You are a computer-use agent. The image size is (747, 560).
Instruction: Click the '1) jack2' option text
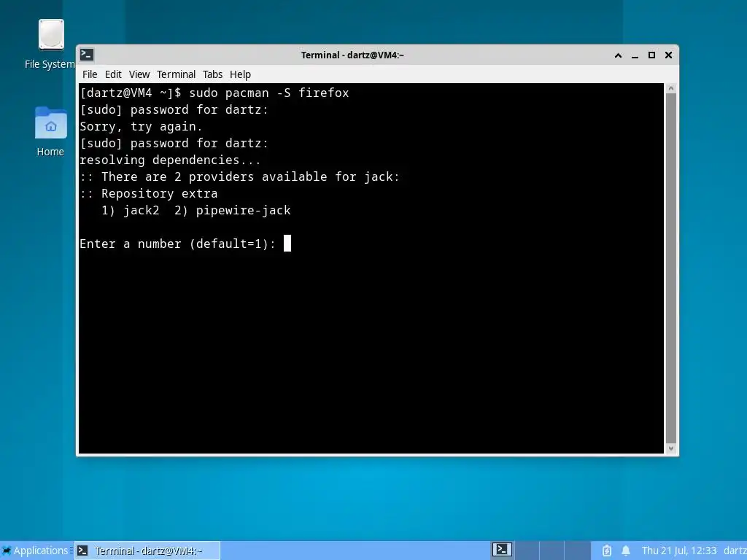point(130,211)
